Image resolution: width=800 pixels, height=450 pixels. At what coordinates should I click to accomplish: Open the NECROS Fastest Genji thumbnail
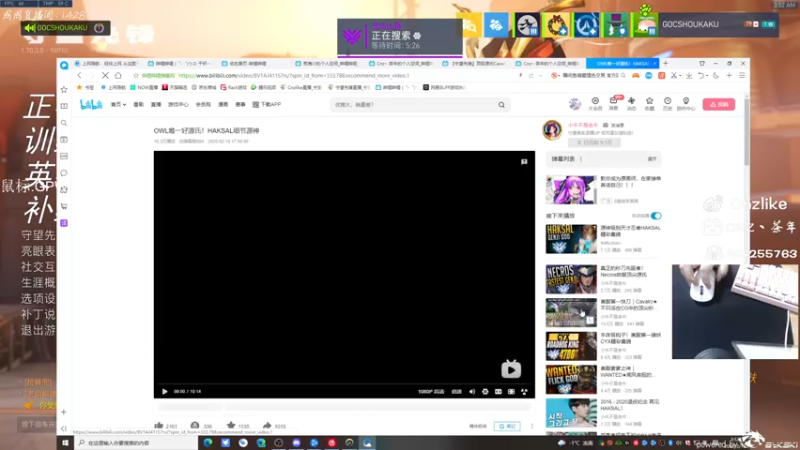click(x=571, y=279)
